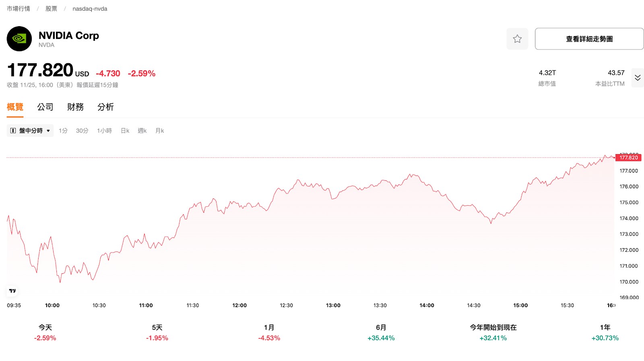
Task: Select the 1小時 interval option
Action: pos(104,130)
